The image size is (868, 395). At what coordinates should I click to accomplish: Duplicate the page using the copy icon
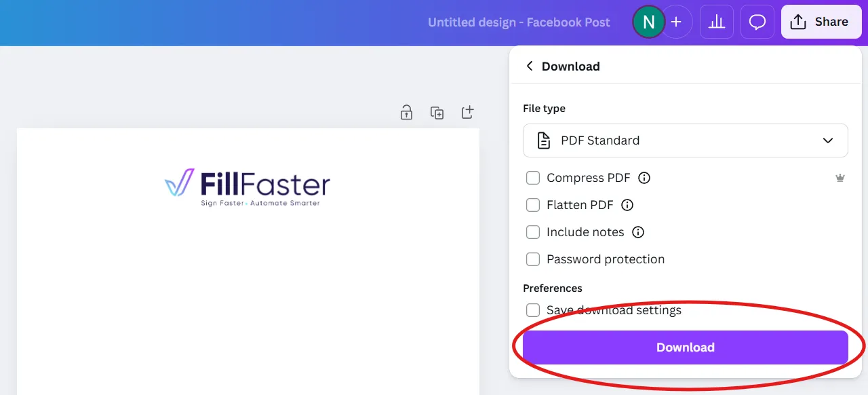[437, 112]
